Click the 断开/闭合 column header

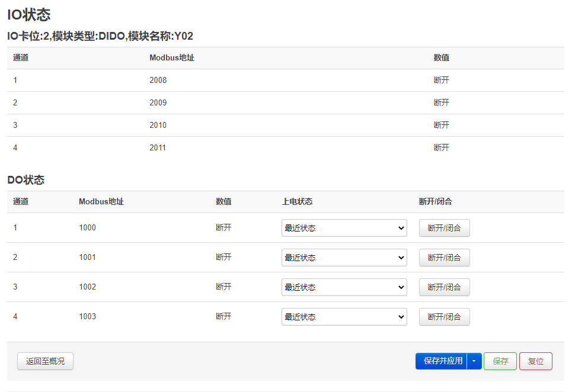point(436,201)
